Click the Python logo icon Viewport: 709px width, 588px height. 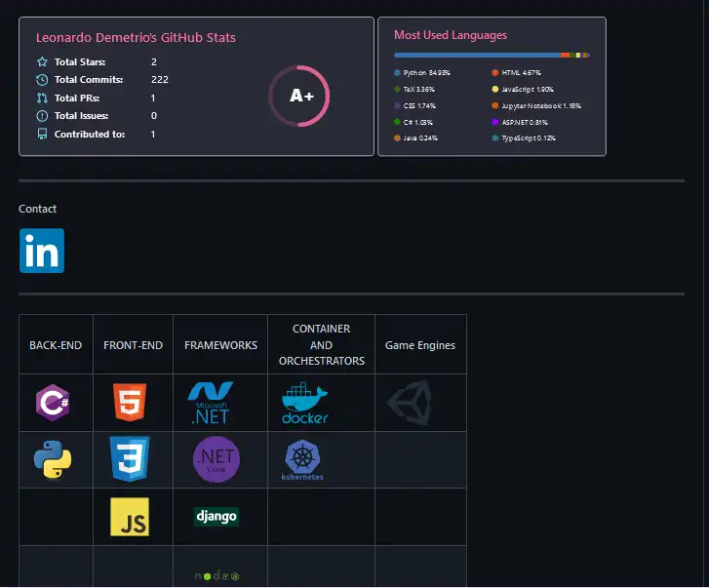pyautogui.click(x=52, y=459)
